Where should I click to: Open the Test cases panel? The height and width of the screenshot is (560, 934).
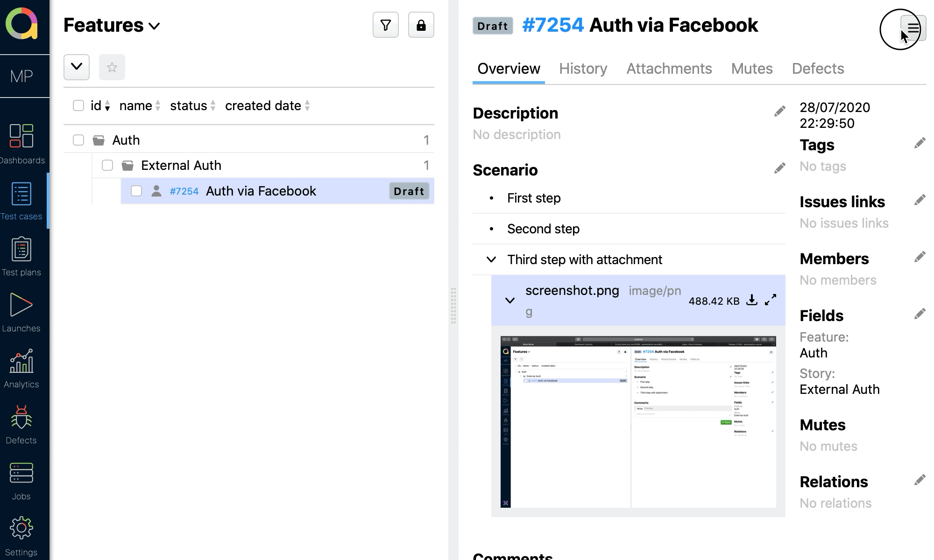click(21, 200)
